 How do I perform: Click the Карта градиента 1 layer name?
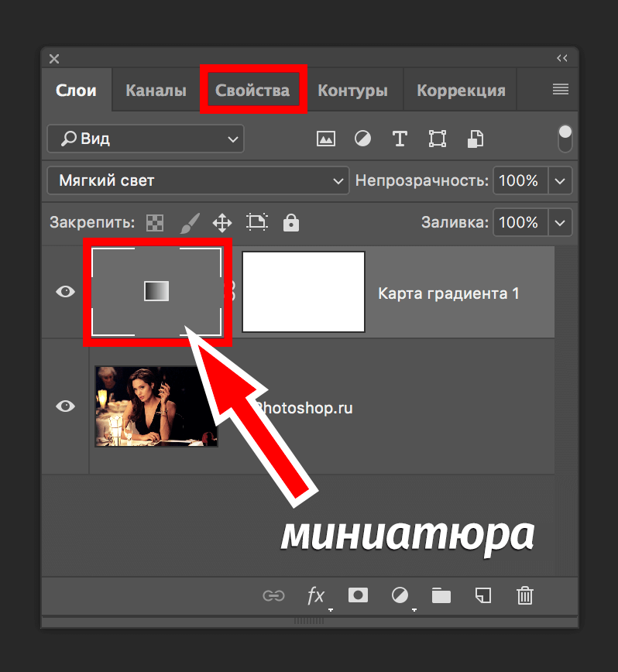point(448,293)
